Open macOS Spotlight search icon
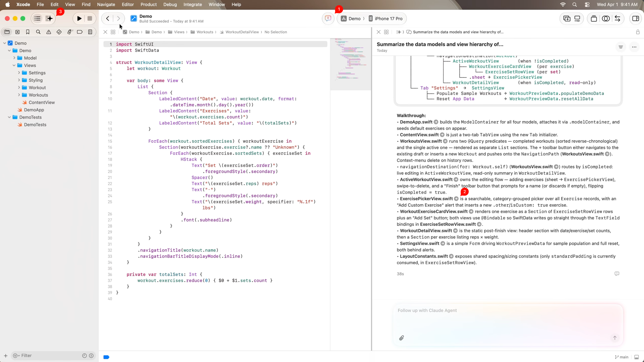Image resolution: width=644 pixels, height=362 pixels. coord(575,5)
